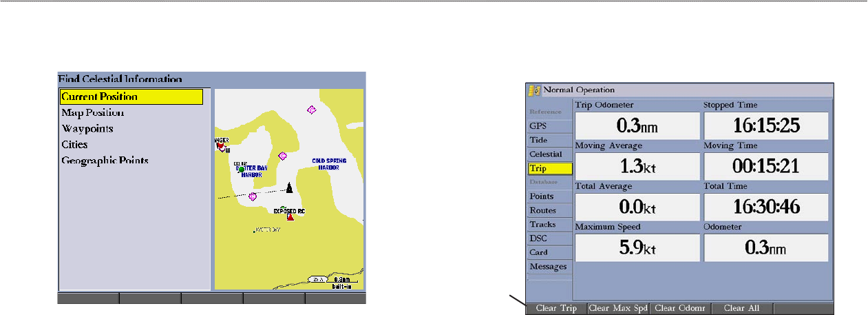The image size is (868, 315).
Task: Click the Maximum Speed 5.9kt value
Action: click(637, 248)
